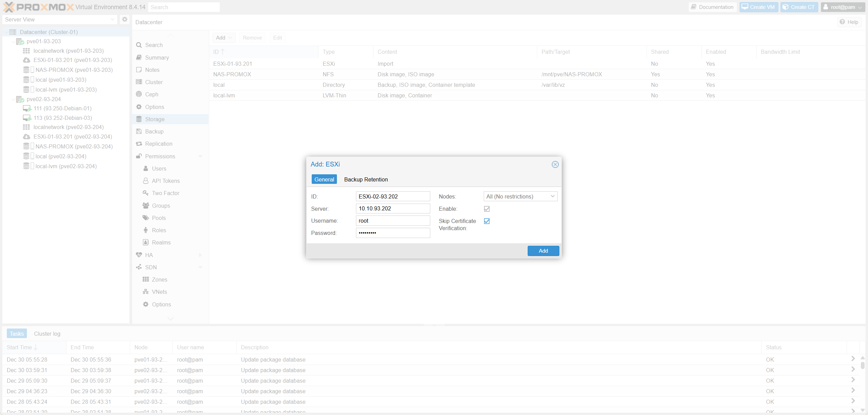Uncheck Skip Certificate Verification checkbox
Viewport: 868px width, 415px height.
487,221
